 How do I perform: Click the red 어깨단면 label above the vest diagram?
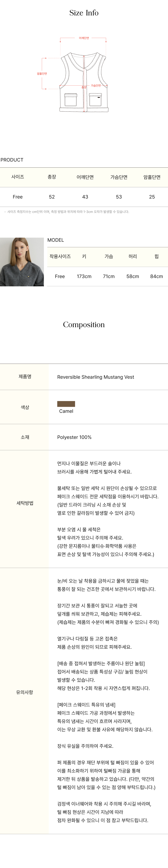pyautogui.click(x=84, y=38)
